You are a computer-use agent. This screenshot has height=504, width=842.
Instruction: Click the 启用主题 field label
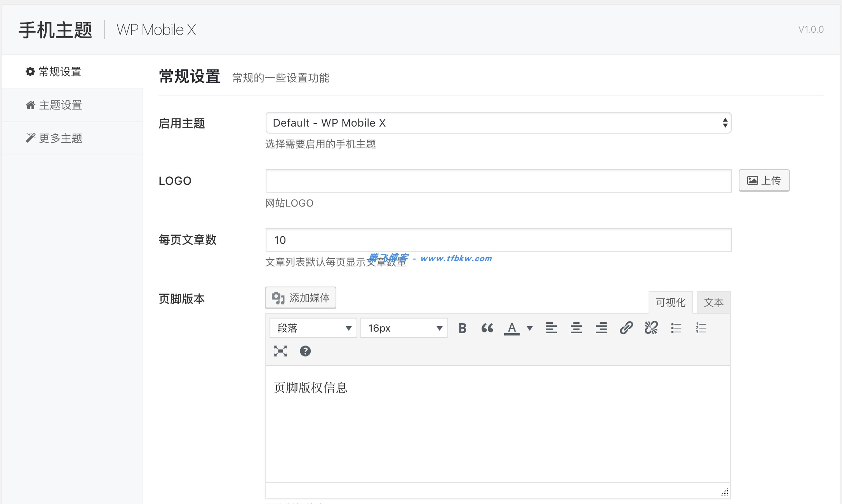coord(182,123)
